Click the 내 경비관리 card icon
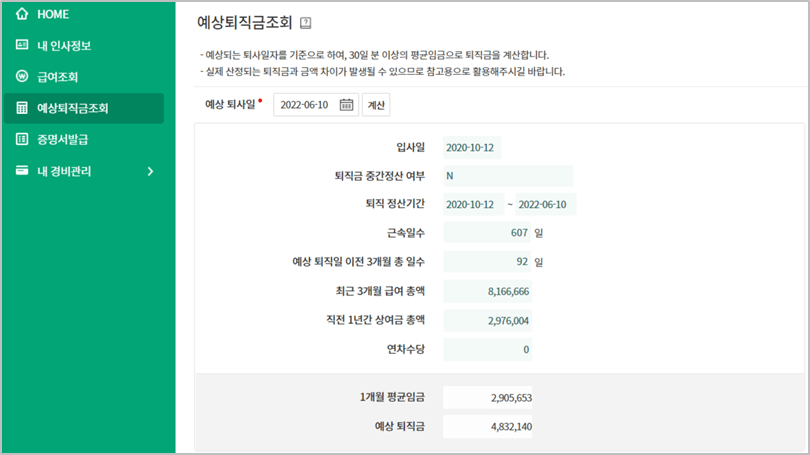This screenshot has height=455, width=810. tap(22, 170)
